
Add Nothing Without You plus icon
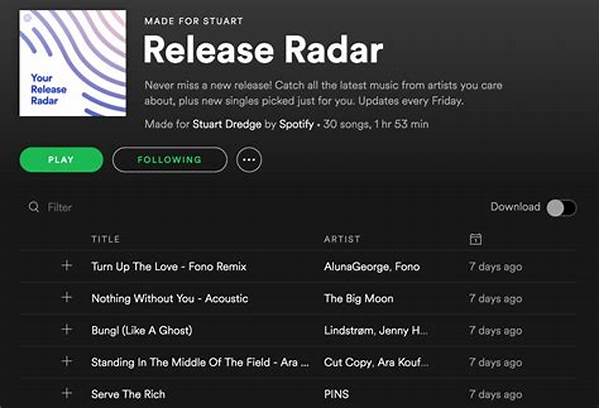coord(67,297)
